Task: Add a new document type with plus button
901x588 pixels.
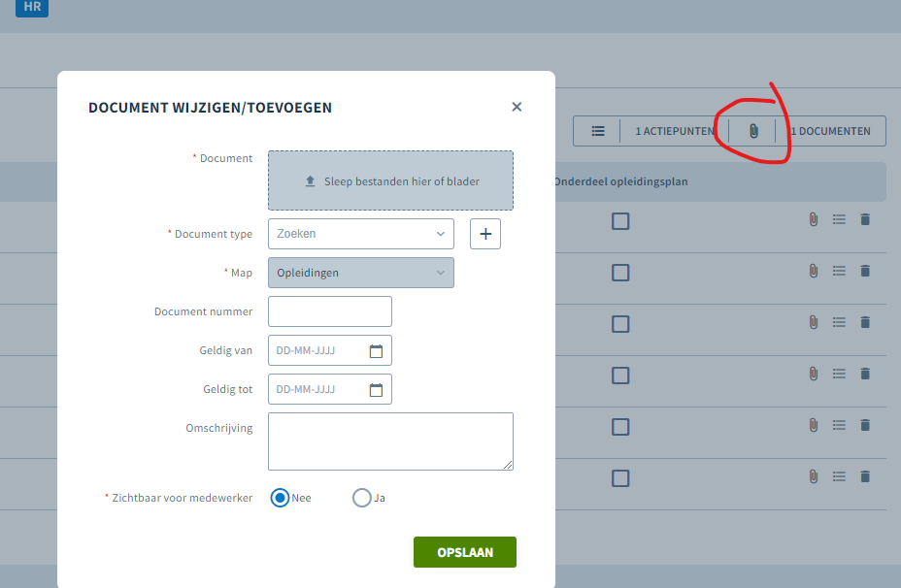Action: pyautogui.click(x=485, y=234)
